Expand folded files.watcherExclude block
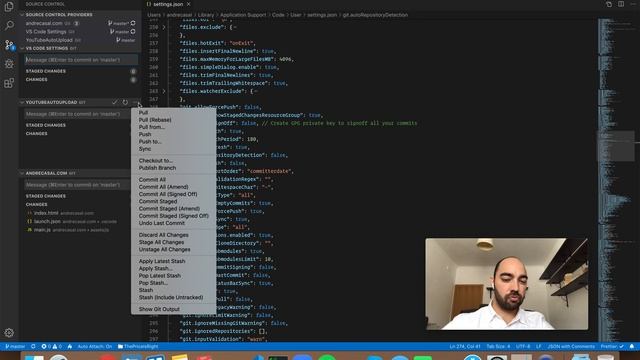 pos(164,91)
